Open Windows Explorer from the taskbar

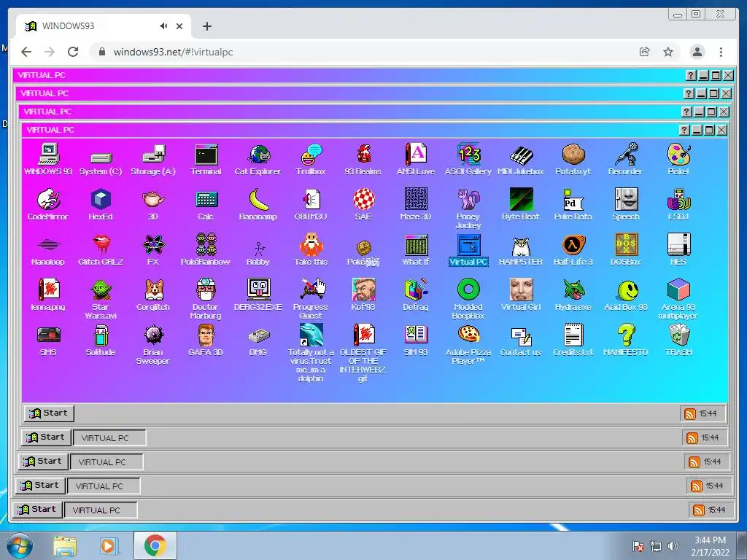click(x=65, y=546)
